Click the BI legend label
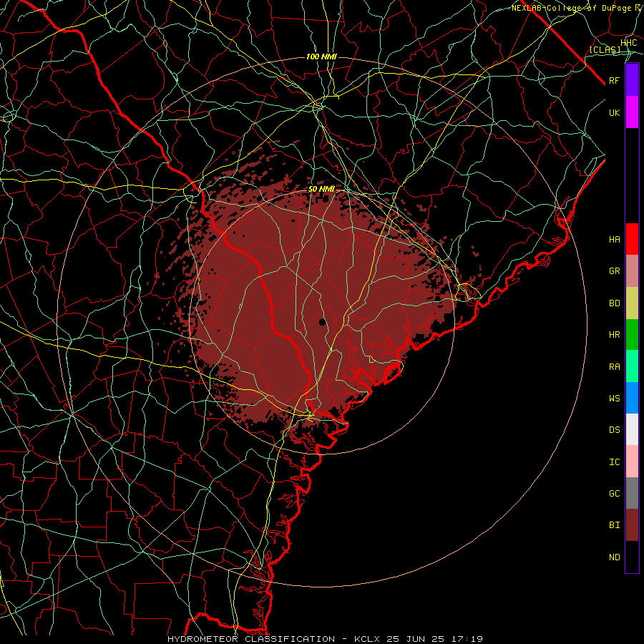The image size is (644, 644). pyautogui.click(x=615, y=525)
